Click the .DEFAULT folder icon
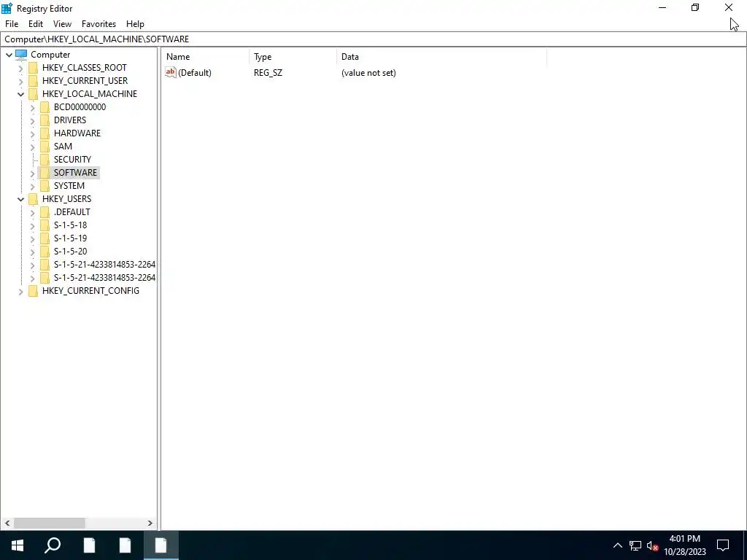This screenshot has height=560, width=747. (44, 211)
